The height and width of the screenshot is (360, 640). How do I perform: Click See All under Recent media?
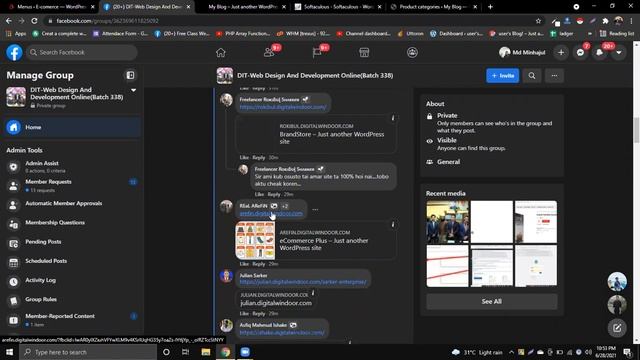click(x=491, y=301)
